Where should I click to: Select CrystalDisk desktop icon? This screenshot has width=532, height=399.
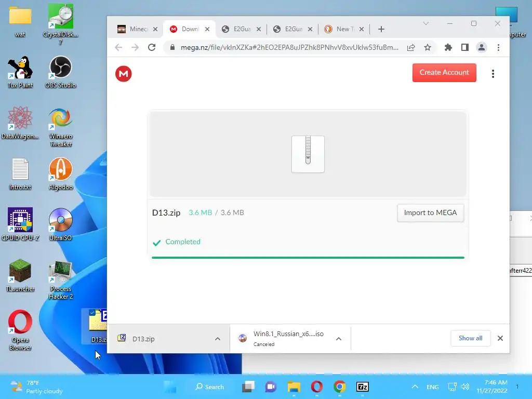coord(60,24)
